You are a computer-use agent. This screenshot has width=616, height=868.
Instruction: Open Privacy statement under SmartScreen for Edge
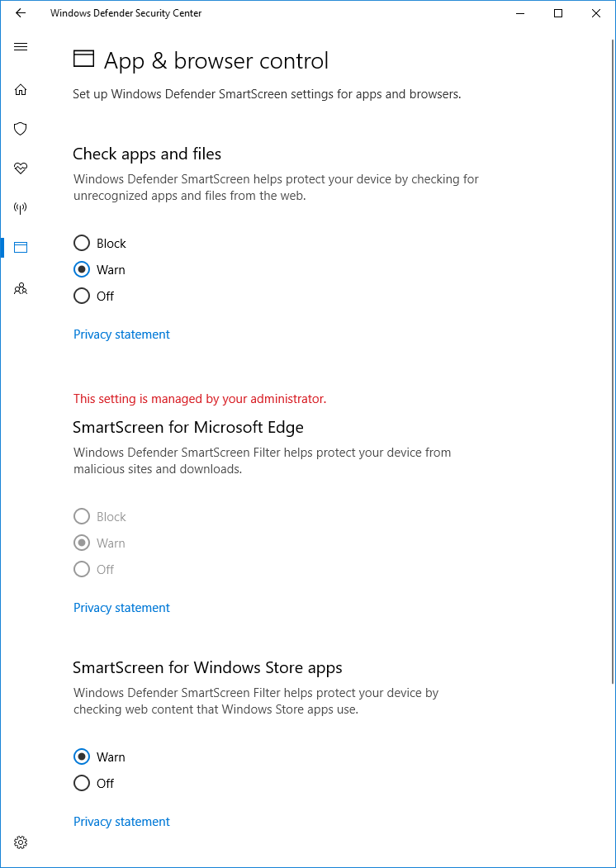[121, 608]
